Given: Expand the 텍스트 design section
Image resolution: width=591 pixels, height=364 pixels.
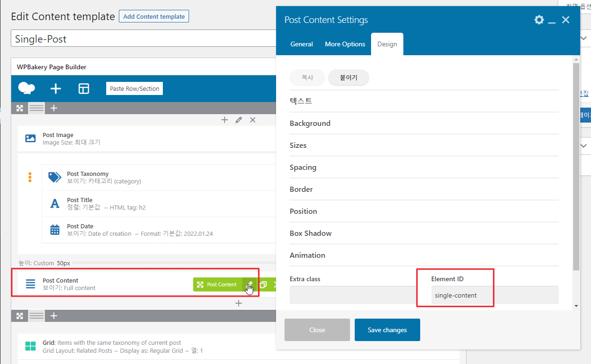Looking at the screenshot, I should (x=424, y=101).
